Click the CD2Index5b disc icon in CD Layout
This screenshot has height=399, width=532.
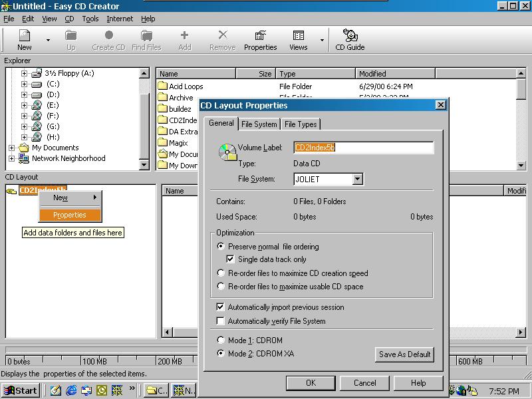click(x=11, y=191)
